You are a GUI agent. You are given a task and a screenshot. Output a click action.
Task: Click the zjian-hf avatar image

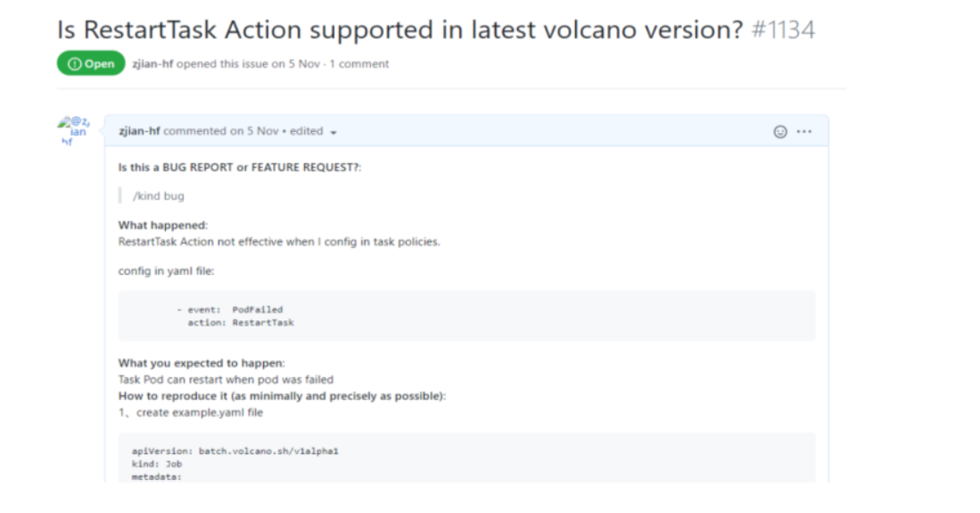(x=74, y=131)
